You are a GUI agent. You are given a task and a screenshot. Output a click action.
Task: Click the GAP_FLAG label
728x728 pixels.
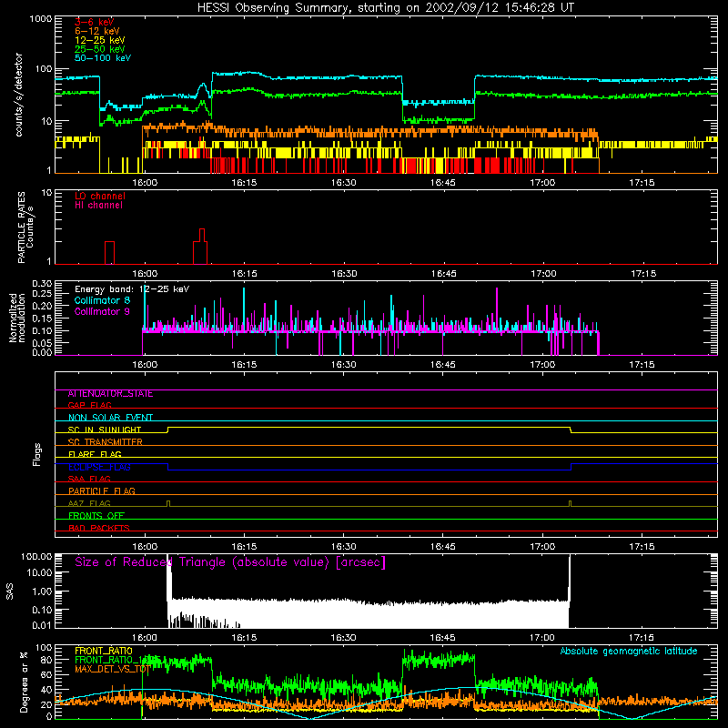pyautogui.click(x=89, y=405)
